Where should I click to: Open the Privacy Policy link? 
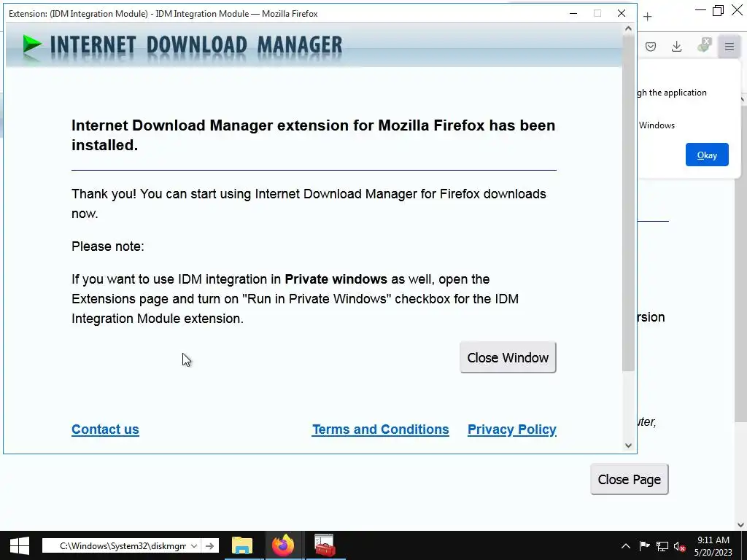[511, 429]
